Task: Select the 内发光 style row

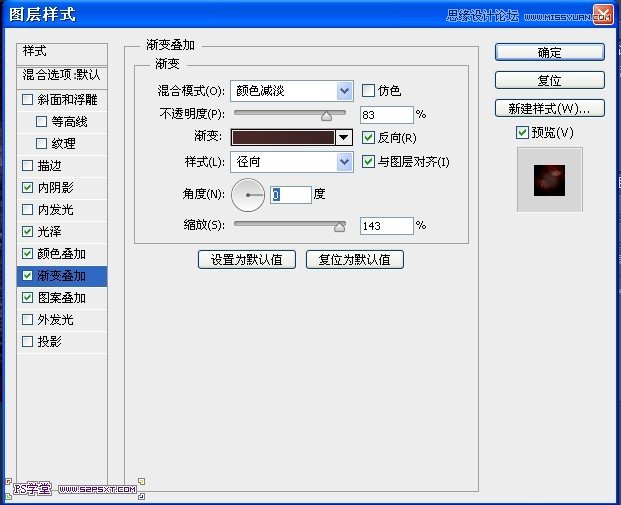Action: pos(62,210)
